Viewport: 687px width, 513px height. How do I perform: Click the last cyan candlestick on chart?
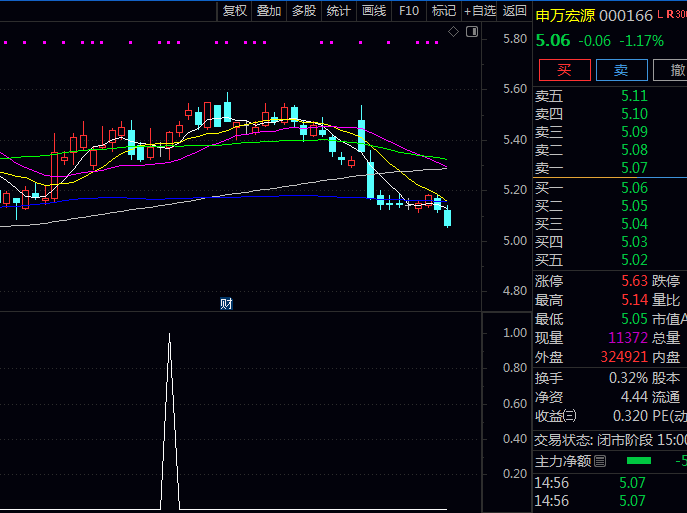447,217
